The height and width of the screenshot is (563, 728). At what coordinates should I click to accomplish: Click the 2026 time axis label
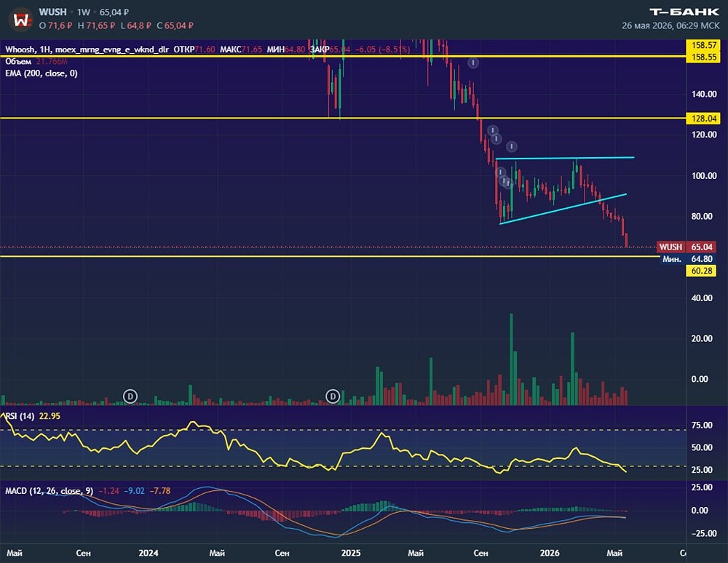pyautogui.click(x=550, y=553)
